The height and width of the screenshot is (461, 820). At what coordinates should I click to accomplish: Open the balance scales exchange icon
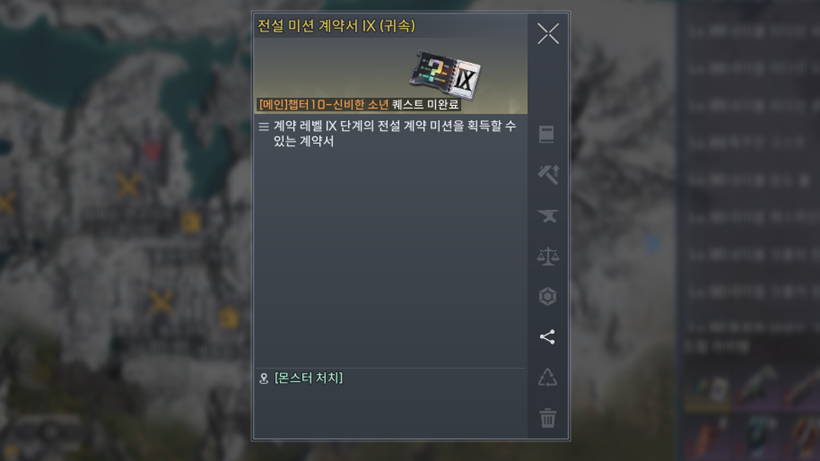pos(548,256)
